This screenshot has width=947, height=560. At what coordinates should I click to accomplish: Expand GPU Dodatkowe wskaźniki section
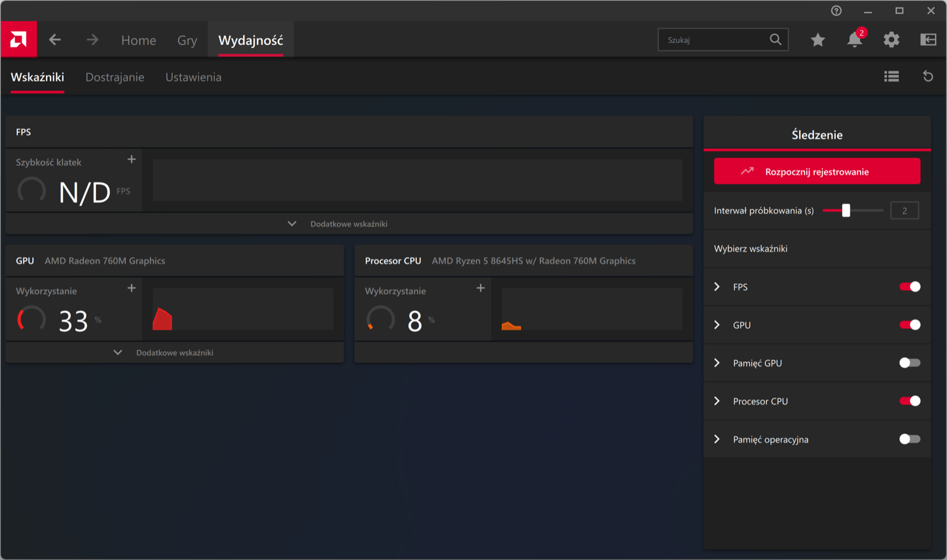pos(175,352)
